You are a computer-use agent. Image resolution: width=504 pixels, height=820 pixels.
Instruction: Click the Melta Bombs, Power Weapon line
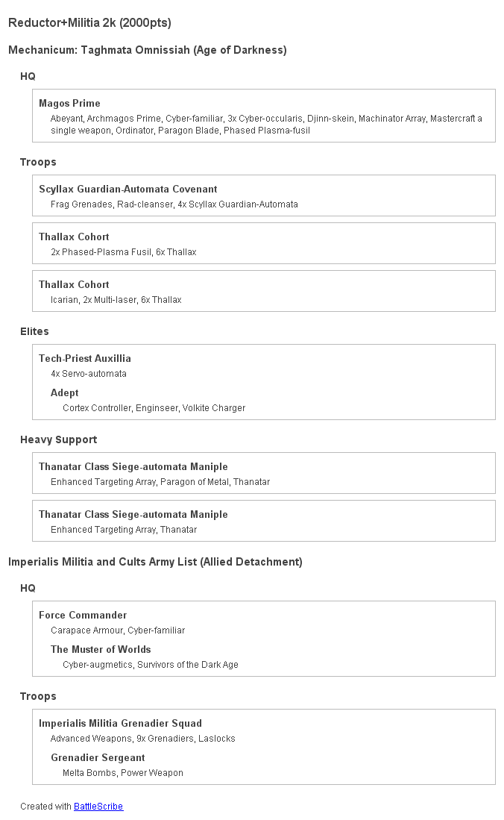tap(122, 773)
